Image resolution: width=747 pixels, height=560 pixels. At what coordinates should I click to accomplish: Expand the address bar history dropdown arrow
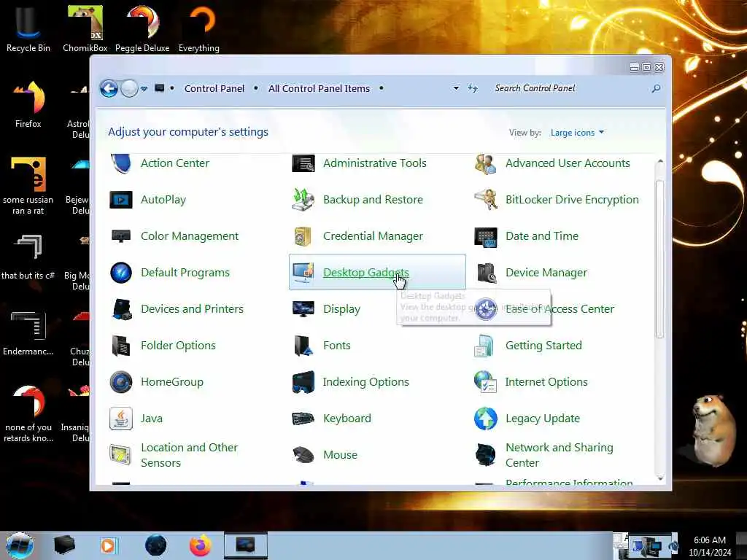click(x=456, y=88)
